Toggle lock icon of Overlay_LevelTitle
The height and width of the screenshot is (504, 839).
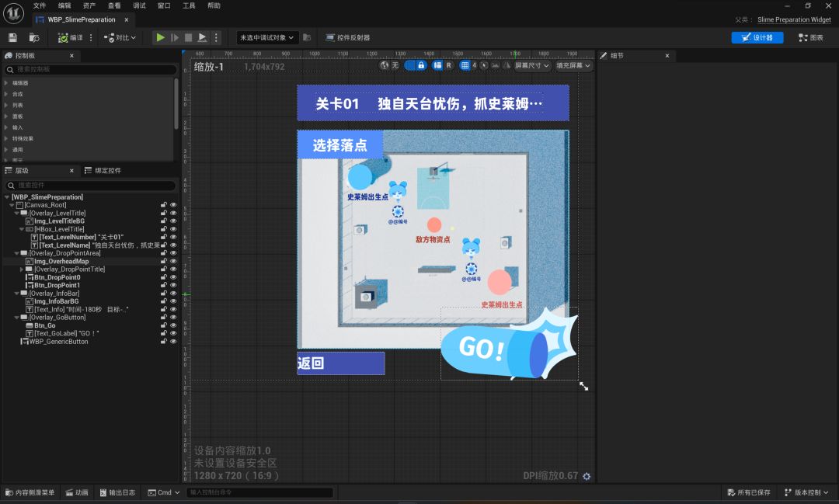click(x=164, y=213)
